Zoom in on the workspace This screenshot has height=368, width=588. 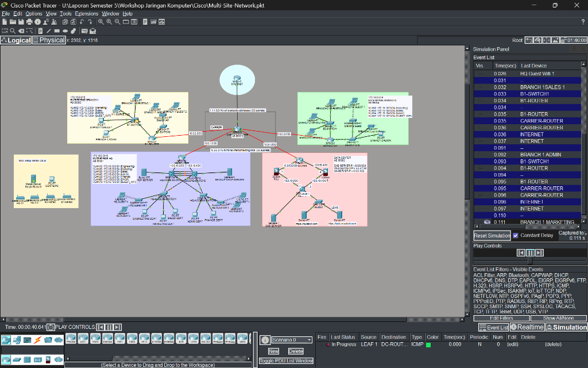coord(101,22)
